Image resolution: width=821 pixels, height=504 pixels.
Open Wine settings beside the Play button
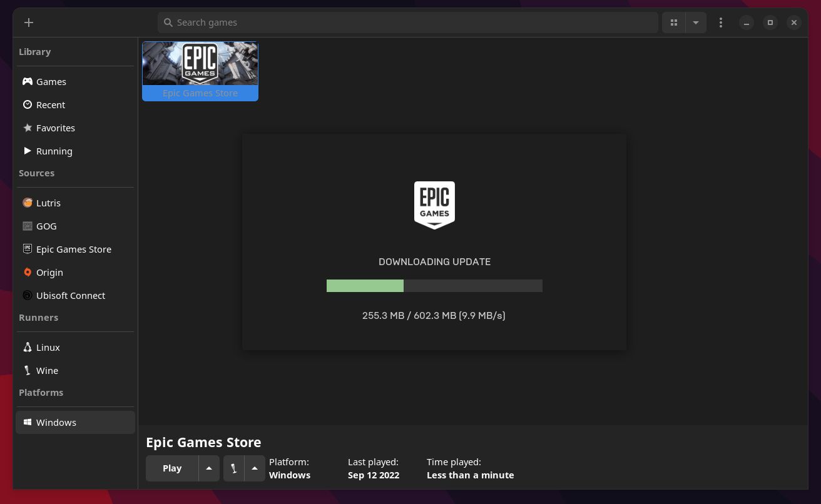click(234, 468)
